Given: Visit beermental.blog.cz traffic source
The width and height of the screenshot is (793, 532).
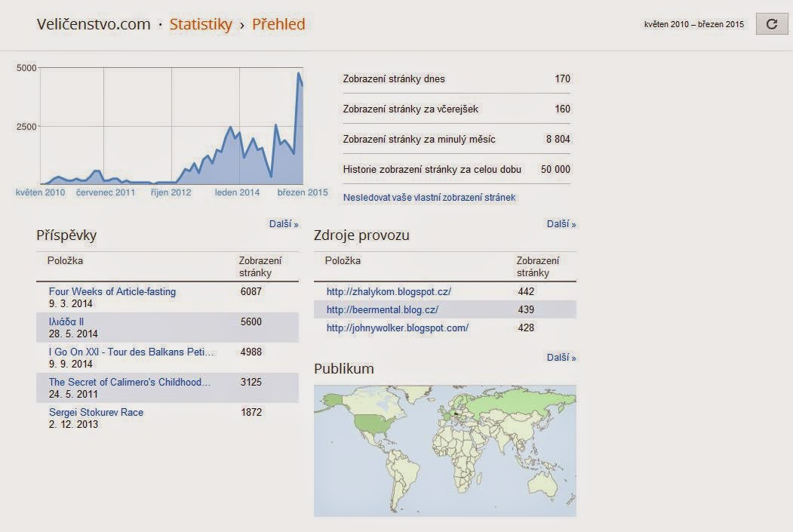Looking at the screenshot, I should tap(383, 310).
